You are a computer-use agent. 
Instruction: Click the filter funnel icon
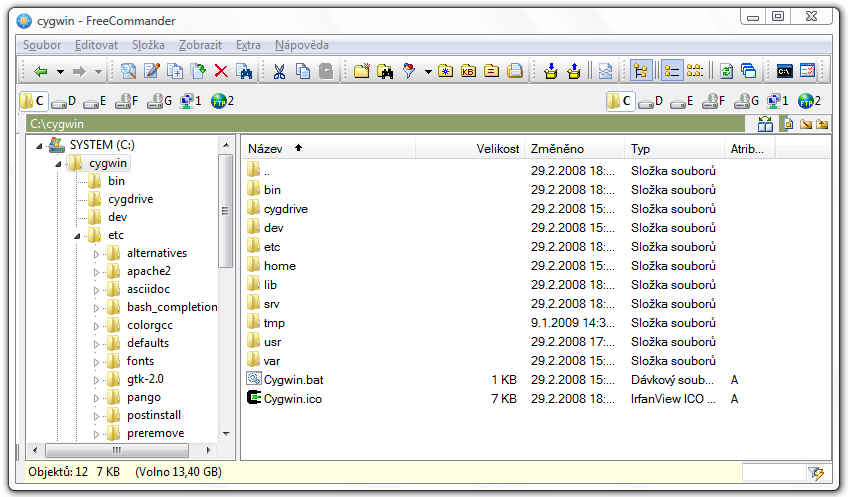tap(409, 71)
